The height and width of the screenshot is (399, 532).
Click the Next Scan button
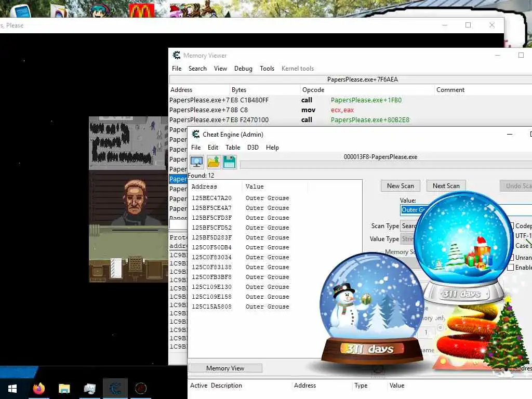pos(446,186)
